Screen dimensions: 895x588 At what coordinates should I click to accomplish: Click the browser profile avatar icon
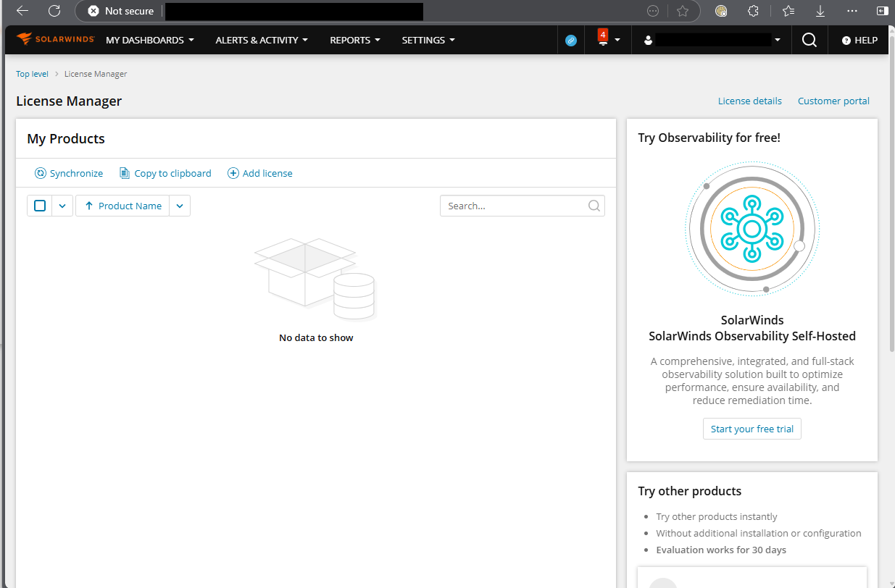(x=720, y=11)
